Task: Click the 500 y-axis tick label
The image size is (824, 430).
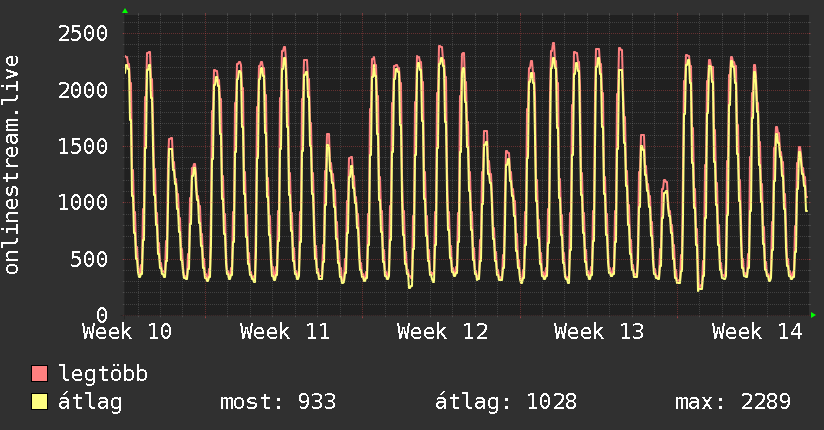Action: point(89,259)
